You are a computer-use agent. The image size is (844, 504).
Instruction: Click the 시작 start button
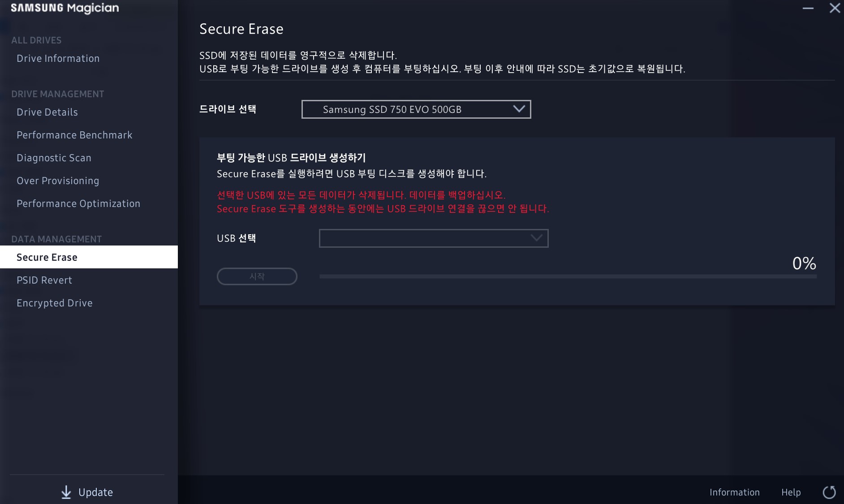257,276
